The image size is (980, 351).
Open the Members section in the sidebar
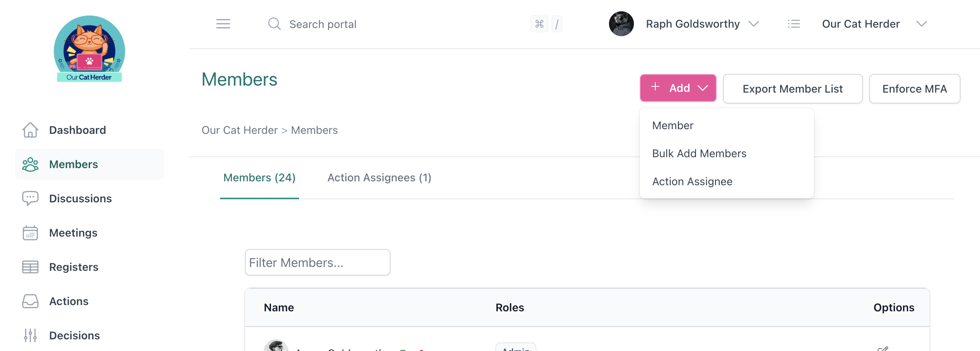tap(73, 164)
